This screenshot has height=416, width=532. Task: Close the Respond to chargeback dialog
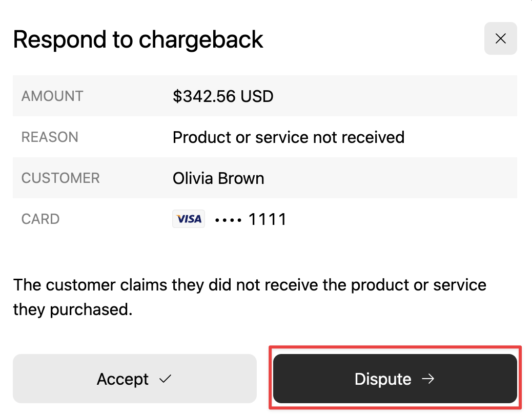tap(500, 38)
